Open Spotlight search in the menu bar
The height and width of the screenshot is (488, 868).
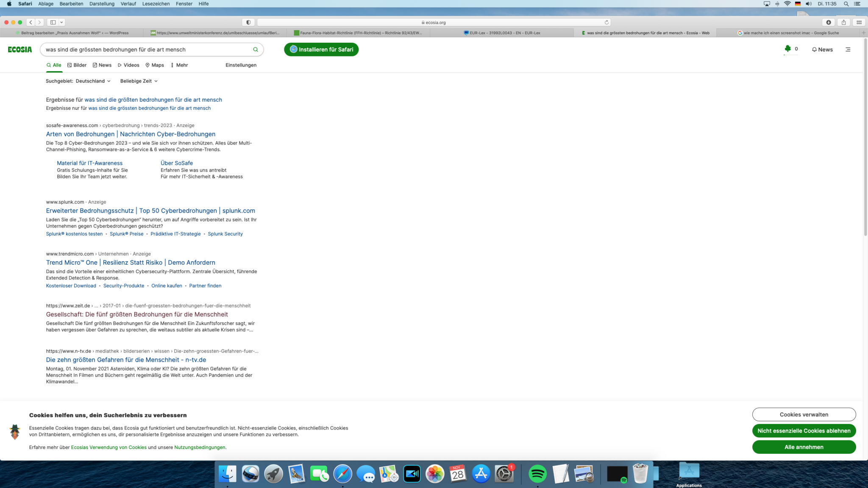tap(846, 4)
